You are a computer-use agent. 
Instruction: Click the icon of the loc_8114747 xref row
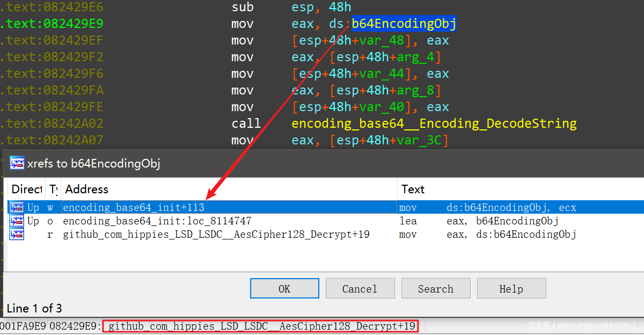17,221
